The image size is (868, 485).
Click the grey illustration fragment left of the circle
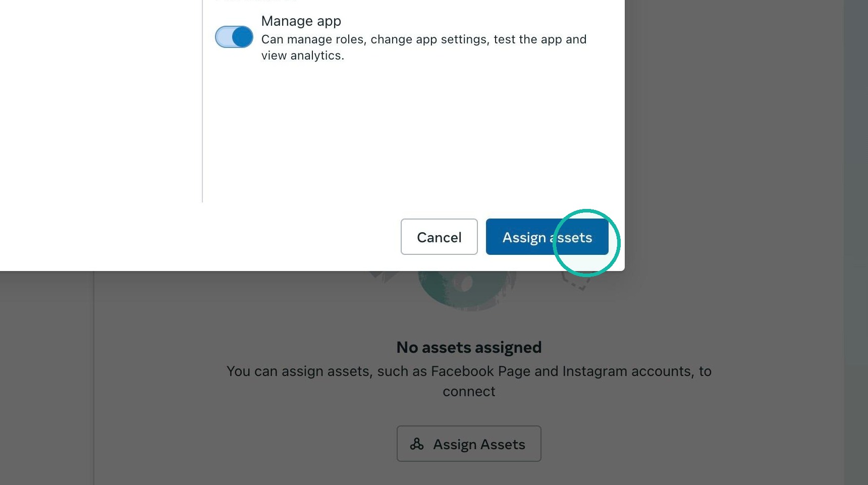(385, 277)
